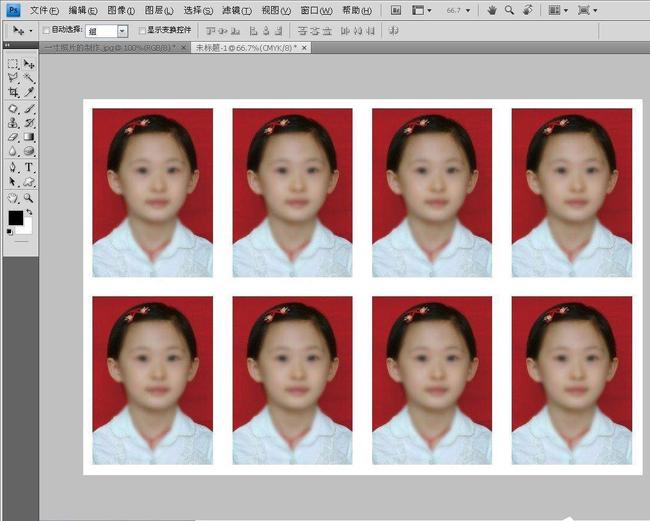This screenshot has height=521, width=650.
Task: Click the black foreground color swatch
Action: (15, 218)
